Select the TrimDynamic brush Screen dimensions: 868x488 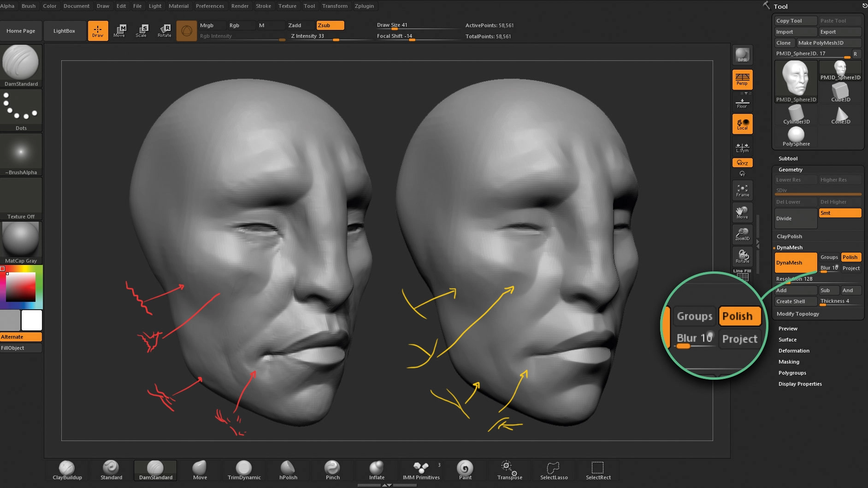pos(244,470)
